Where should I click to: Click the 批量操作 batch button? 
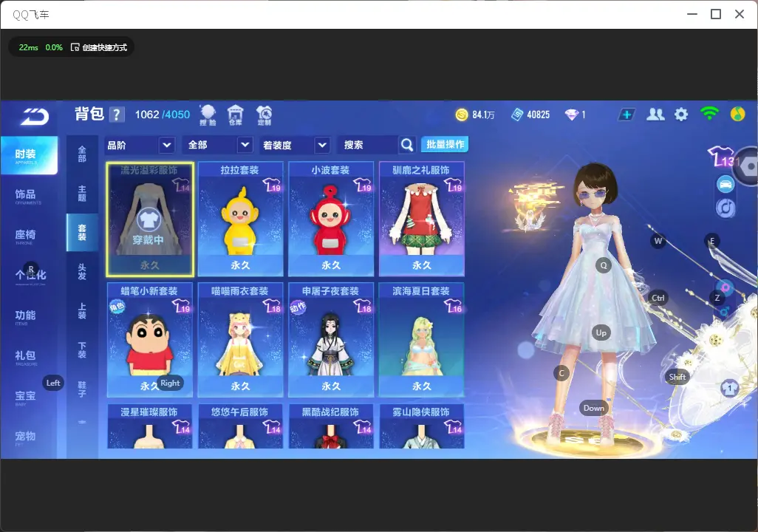click(x=445, y=144)
